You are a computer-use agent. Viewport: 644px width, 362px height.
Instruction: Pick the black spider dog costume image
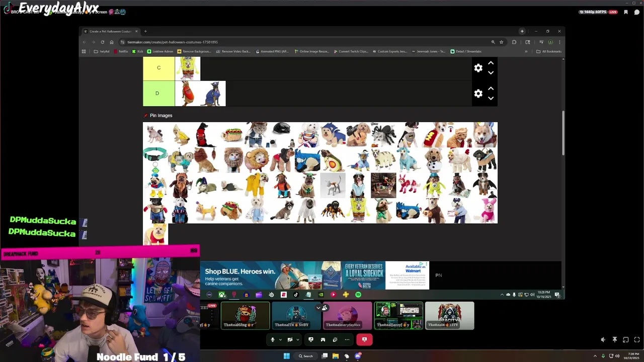383,135
